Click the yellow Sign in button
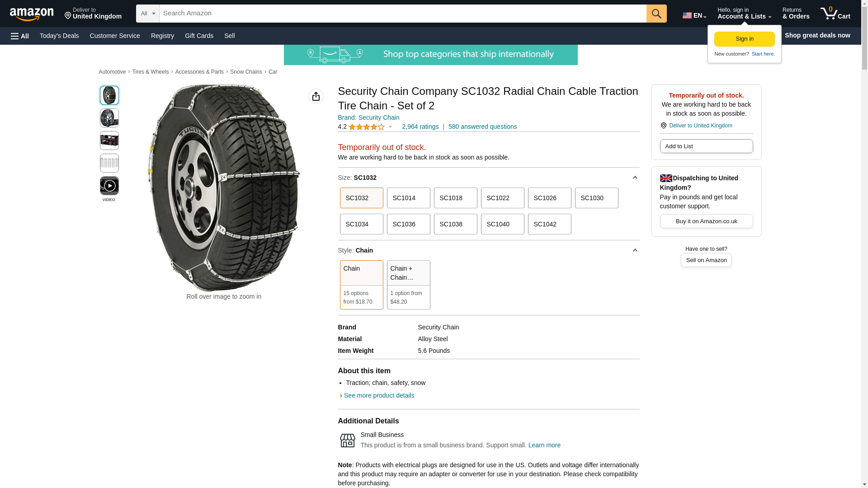Screen dimensions: 868x488 pyautogui.click(x=744, y=39)
